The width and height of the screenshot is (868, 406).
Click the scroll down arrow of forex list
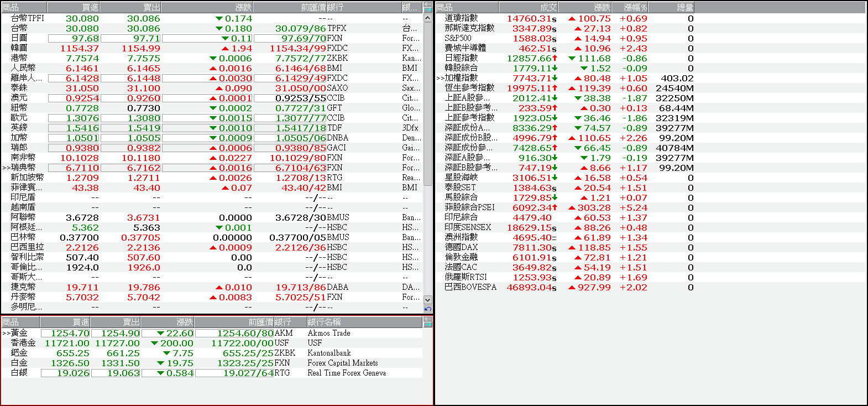click(428, 300)
